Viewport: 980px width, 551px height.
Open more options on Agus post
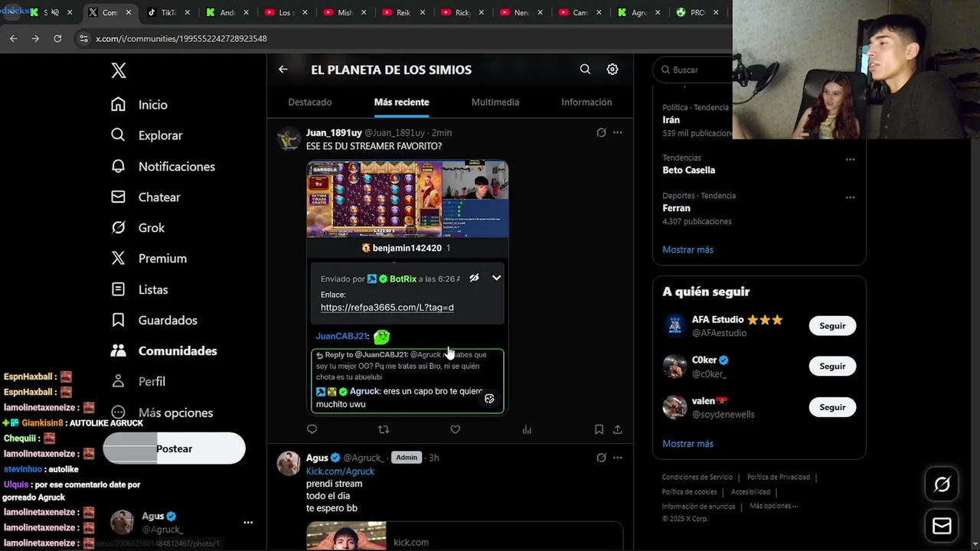click(618, 458)
